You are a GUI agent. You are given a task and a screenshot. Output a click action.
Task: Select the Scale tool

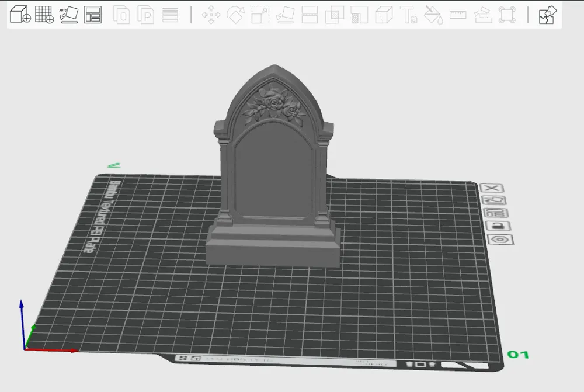(260, 15)
